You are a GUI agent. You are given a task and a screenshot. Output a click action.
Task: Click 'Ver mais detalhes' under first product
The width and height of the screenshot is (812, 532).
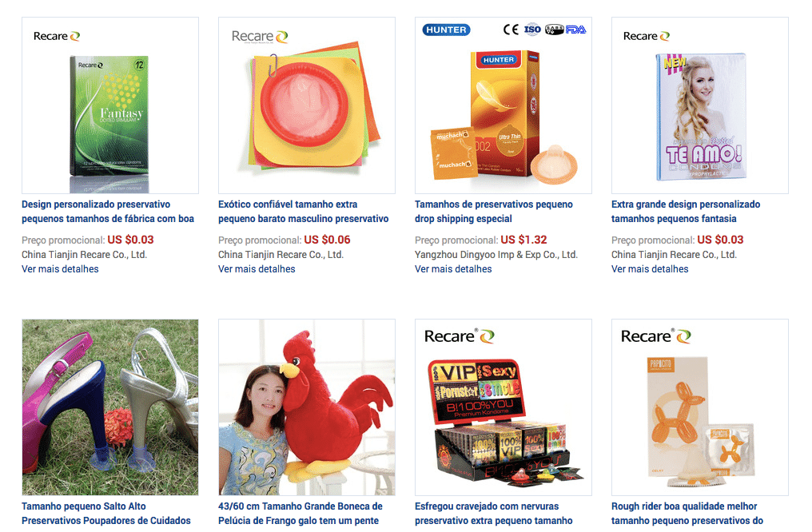tap(60, 269)
